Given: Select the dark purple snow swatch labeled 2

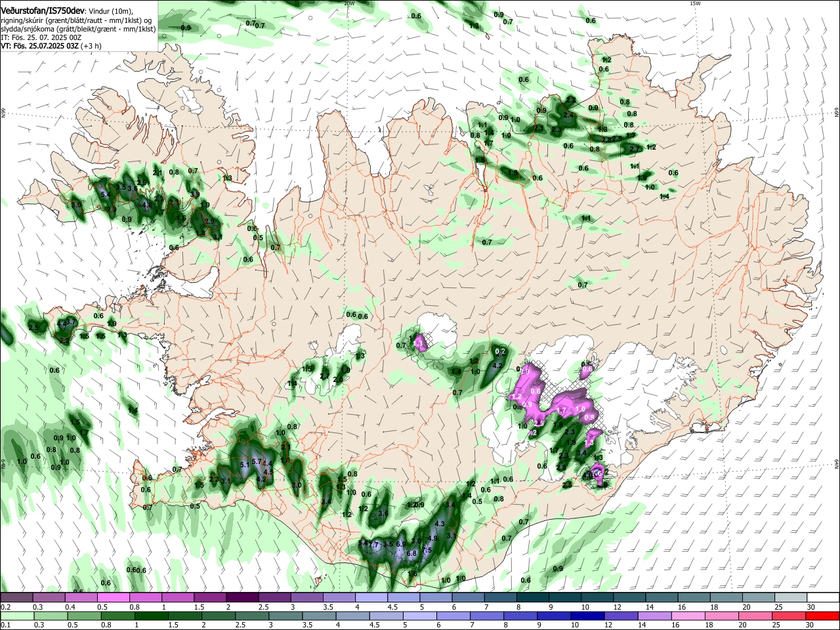Looking at the screenshot, I should [x=241, y=597].
